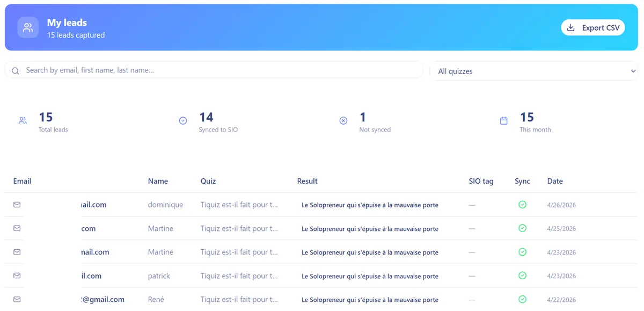644x311 pixels.
Task: Click the quiz name in patrick's row
Action: [x=239, y=276]
